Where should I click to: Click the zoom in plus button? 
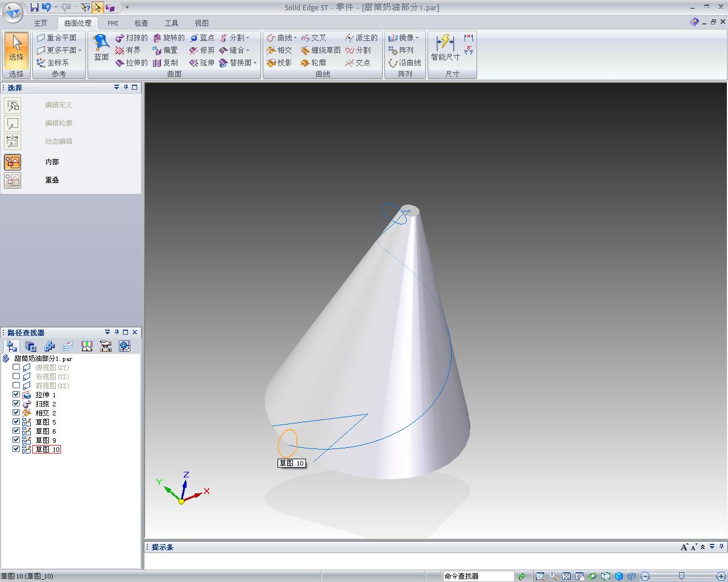(721, 576)
